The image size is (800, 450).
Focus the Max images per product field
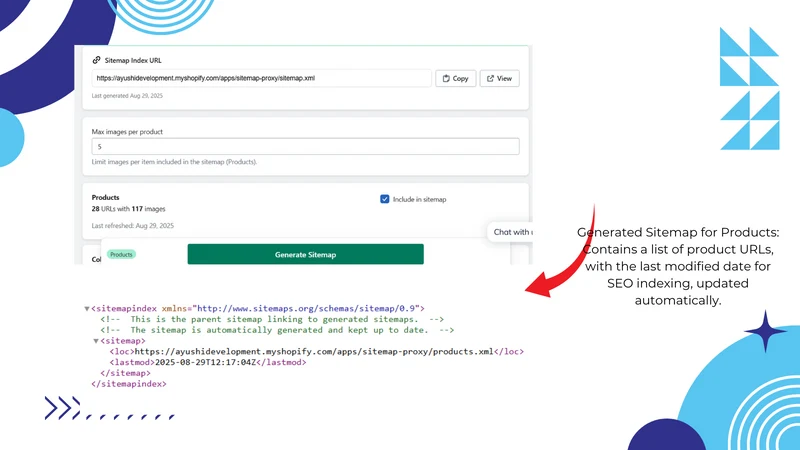click(305, 146)
